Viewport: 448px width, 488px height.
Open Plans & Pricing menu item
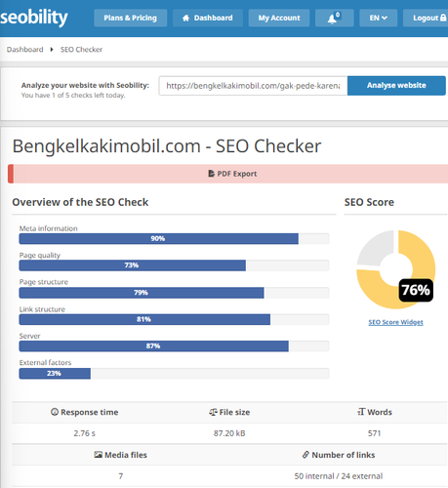(x=131, y=18)
